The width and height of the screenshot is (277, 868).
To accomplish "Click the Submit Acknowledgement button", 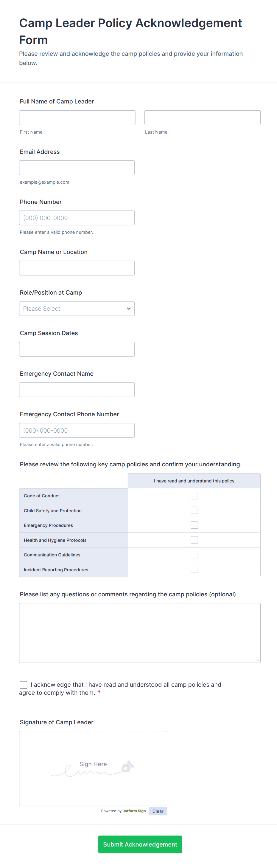I will pos(140,844).
